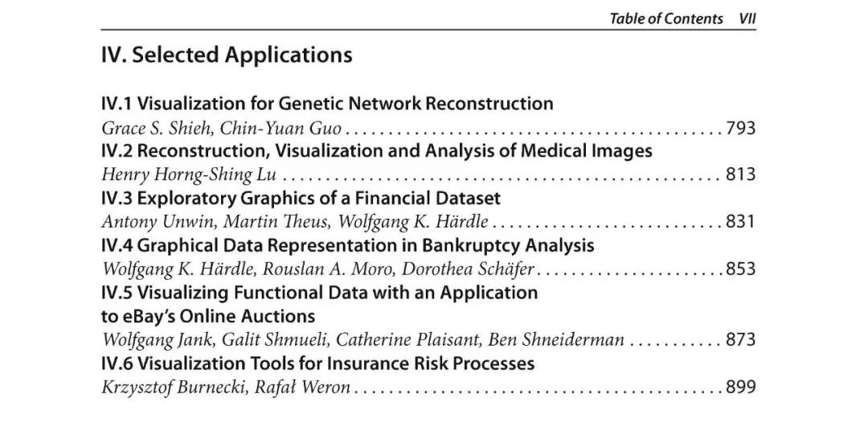Open IV.4 Graphical Data Representation in Bankruptcy Analysis
The image size is (868, 423).
coord(347,245)
